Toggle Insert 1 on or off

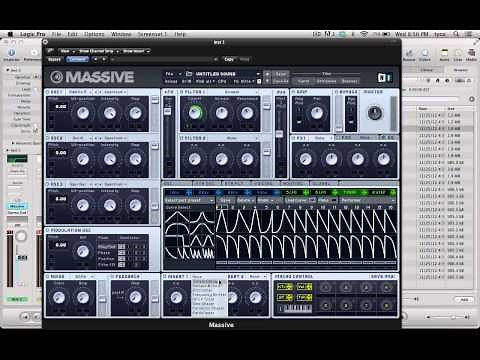pyautogui.click(x=165, y=277)
